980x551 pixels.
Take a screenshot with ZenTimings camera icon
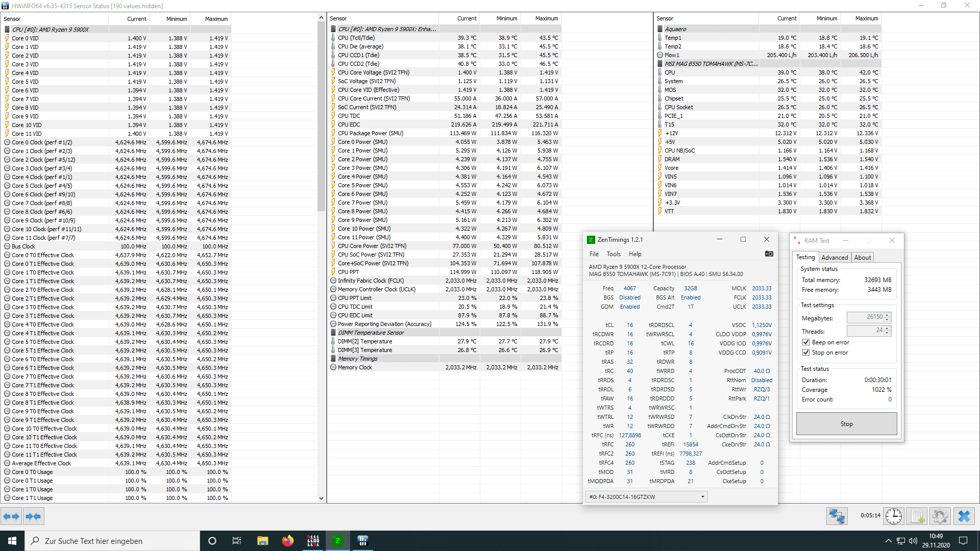(x=769, y=254)
